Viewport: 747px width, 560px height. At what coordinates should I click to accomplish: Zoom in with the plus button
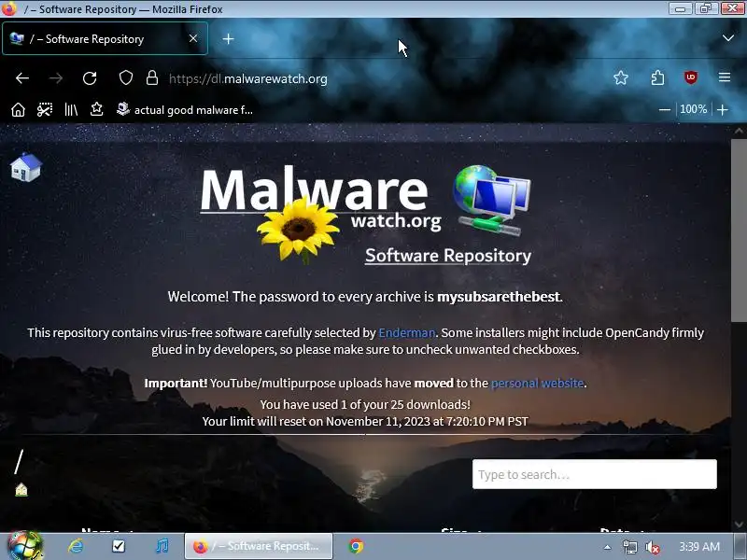pos(723,109)
